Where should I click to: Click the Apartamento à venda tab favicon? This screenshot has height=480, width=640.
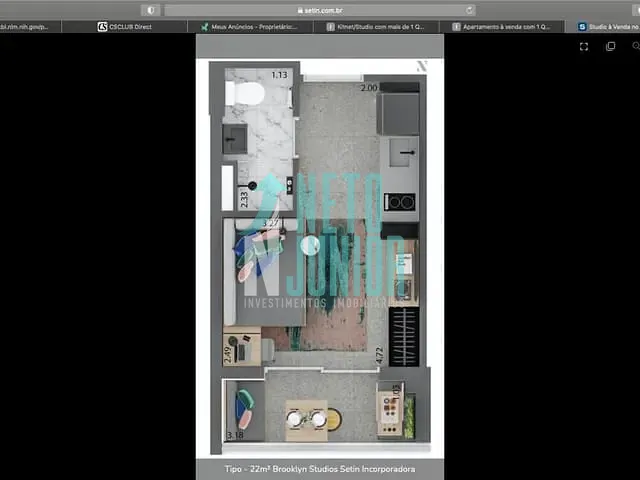(x=456, y=27)
